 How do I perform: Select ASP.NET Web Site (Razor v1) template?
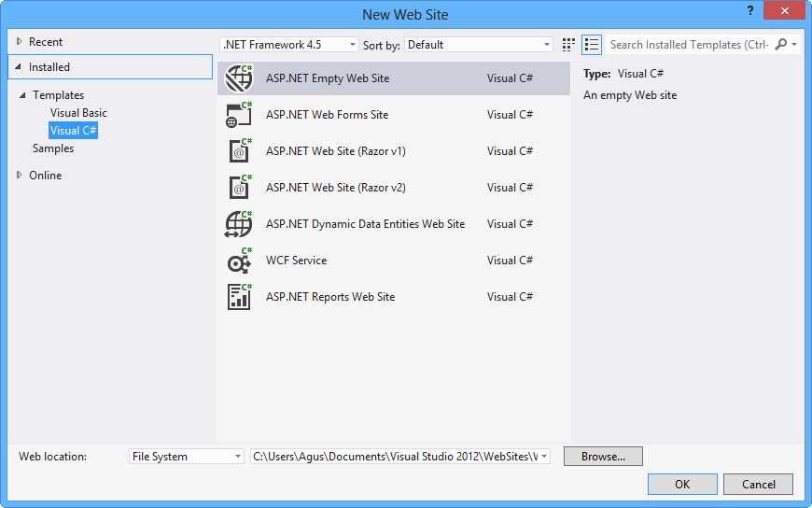(x=394, y=151)
